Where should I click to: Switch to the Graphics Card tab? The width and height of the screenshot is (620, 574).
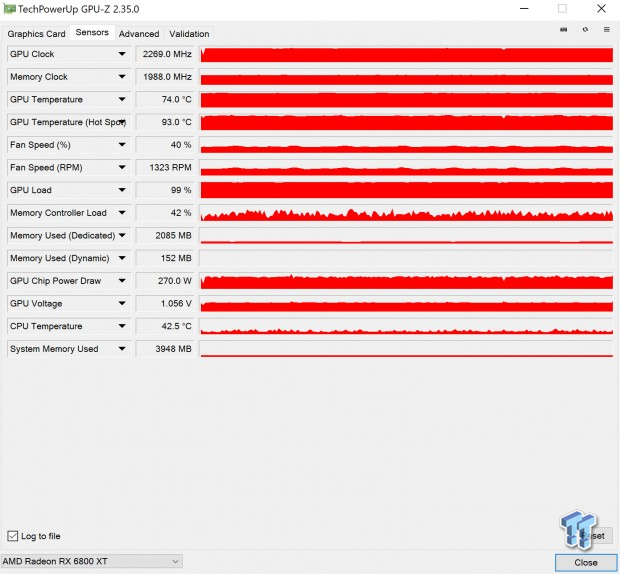click(36, 34)
